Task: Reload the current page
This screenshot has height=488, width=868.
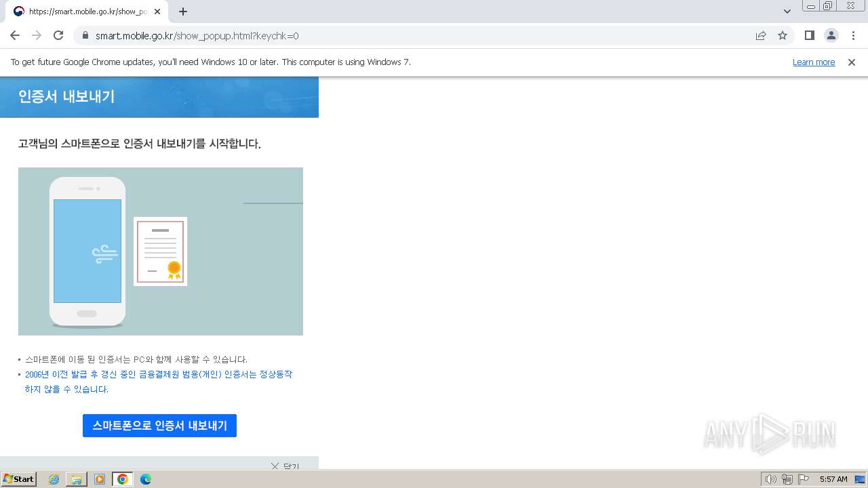Action: [x=58, y=35]
